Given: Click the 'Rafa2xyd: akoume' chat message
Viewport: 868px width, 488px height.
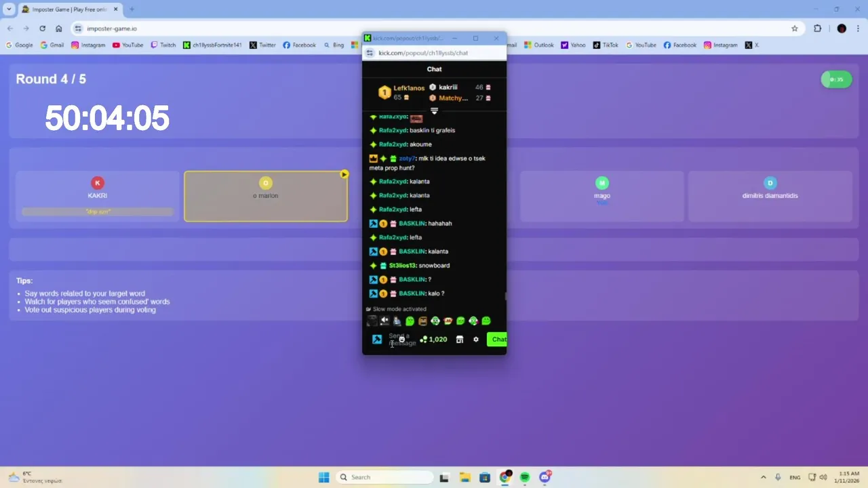Looking at the screenshot, I should (x=401, y=144).
